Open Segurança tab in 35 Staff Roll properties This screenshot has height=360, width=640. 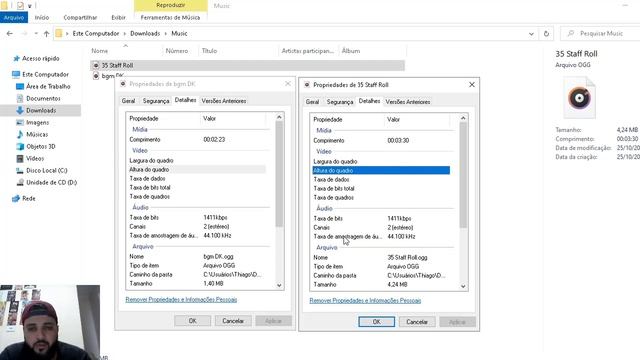pos(340,102)
